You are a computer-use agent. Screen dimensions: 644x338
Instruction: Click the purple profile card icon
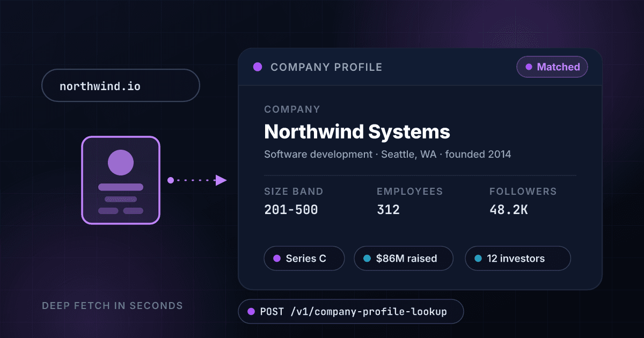[x=121, y=180]
